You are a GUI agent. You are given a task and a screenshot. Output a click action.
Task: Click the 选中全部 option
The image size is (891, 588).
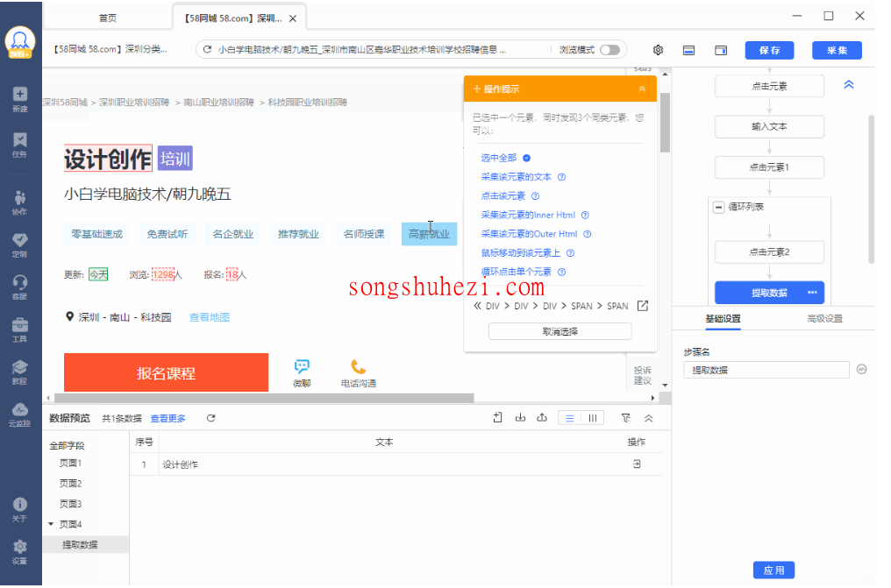[x=499, y=158]
